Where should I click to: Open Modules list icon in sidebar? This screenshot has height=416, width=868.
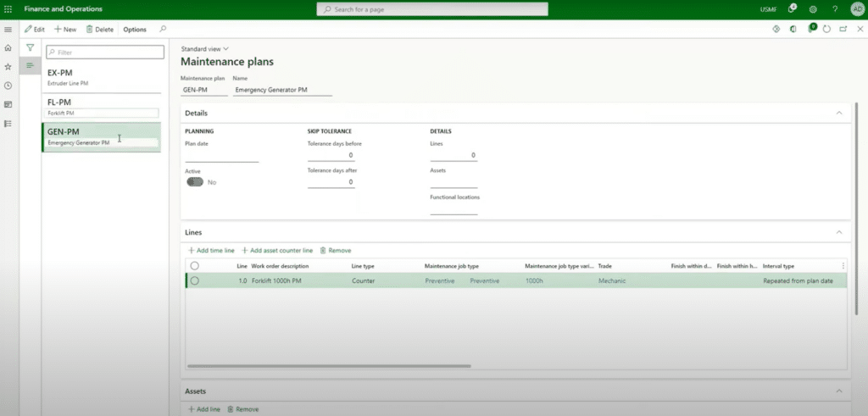pyautogui.click(x=8, y=124)
